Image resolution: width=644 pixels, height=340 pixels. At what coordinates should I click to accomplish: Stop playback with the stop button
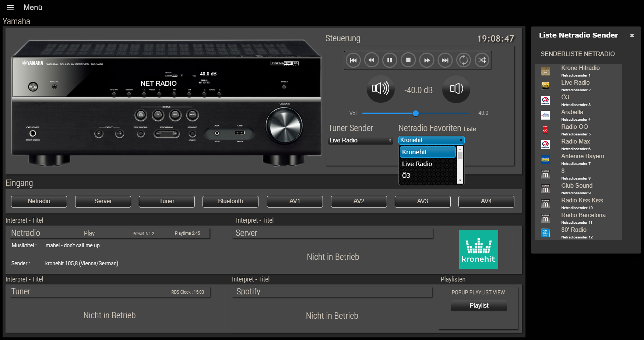pyautogui.click(x=408, y=60)
